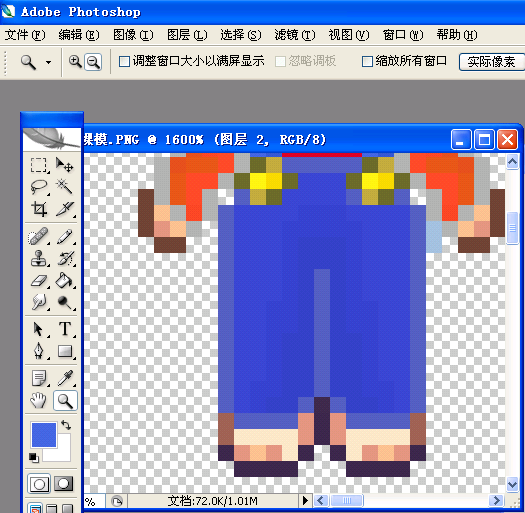Select the Path Selection arrow tool
The height and width of the screenshot is (513, 525).
[39, 329]
